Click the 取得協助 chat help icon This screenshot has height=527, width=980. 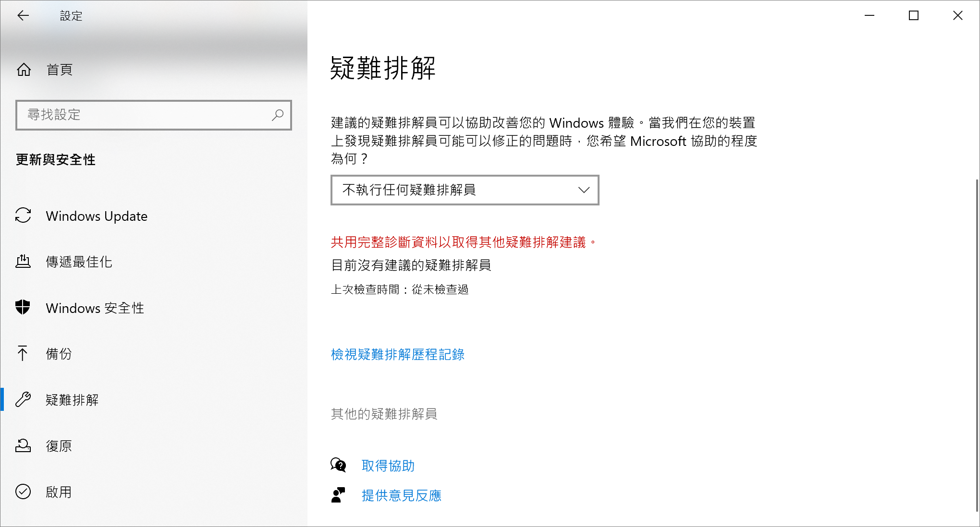click(x=338, y=465)
